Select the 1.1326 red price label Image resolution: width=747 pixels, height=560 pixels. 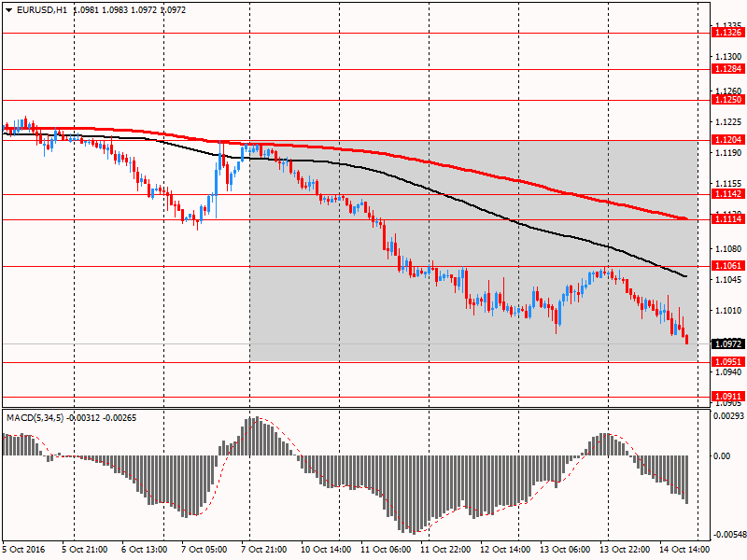point(727,33)
